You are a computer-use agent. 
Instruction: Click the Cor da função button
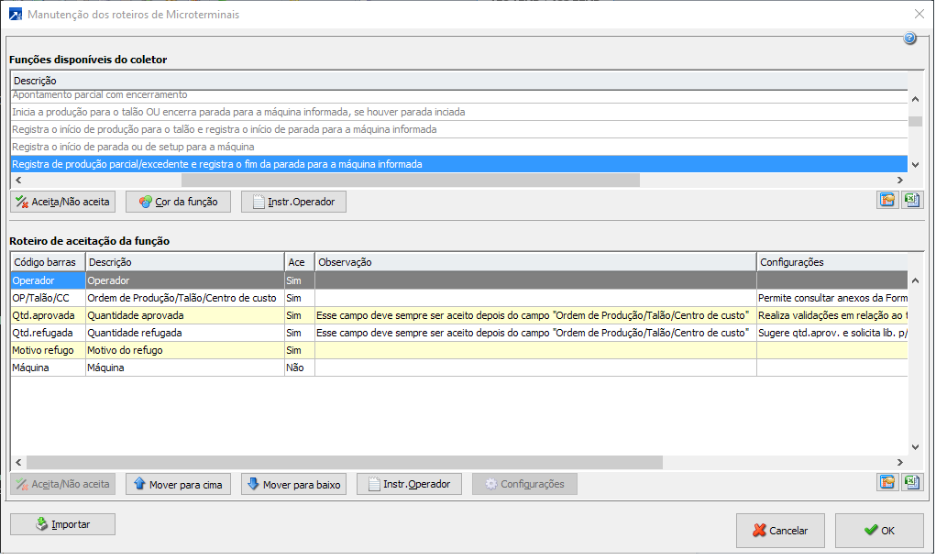[178, 202]
